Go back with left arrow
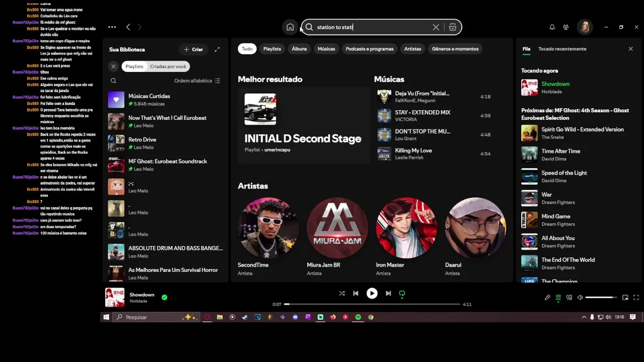644x362 pixels. (x=128, y=27)
